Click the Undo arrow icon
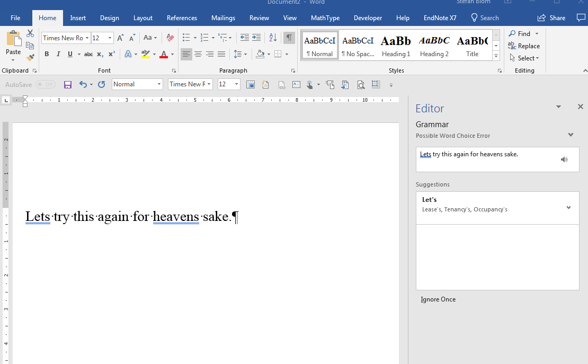 (x=83, y=84)
